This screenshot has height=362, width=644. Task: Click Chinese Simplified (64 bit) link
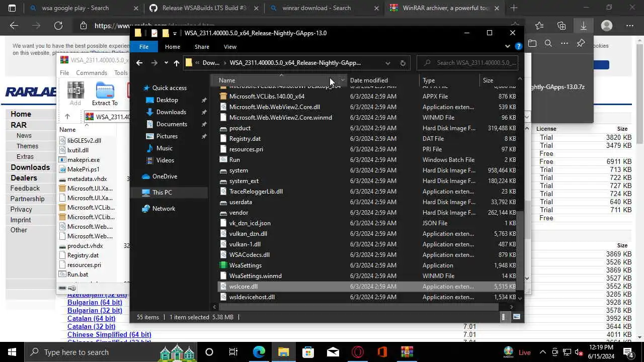pos(109,335)
